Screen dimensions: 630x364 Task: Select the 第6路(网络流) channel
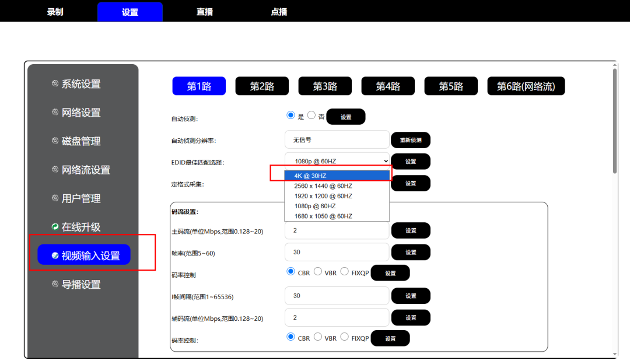[x=526, y=85]
